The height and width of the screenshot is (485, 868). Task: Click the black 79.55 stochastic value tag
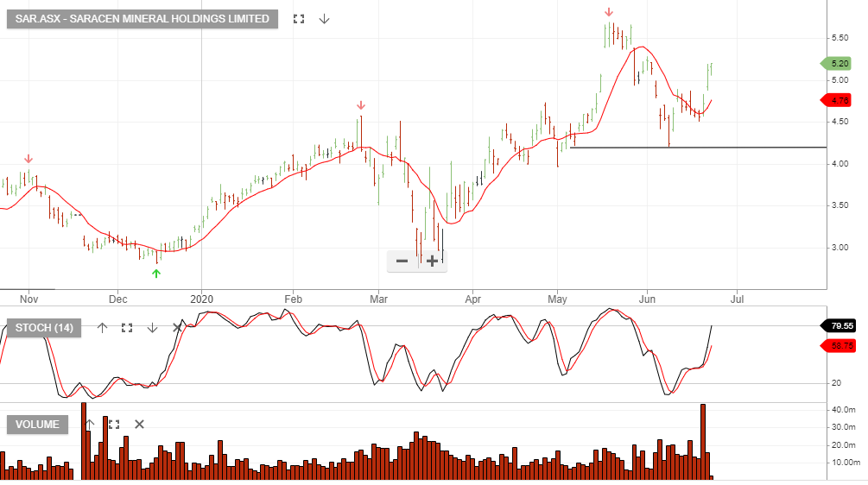point(838,325)
